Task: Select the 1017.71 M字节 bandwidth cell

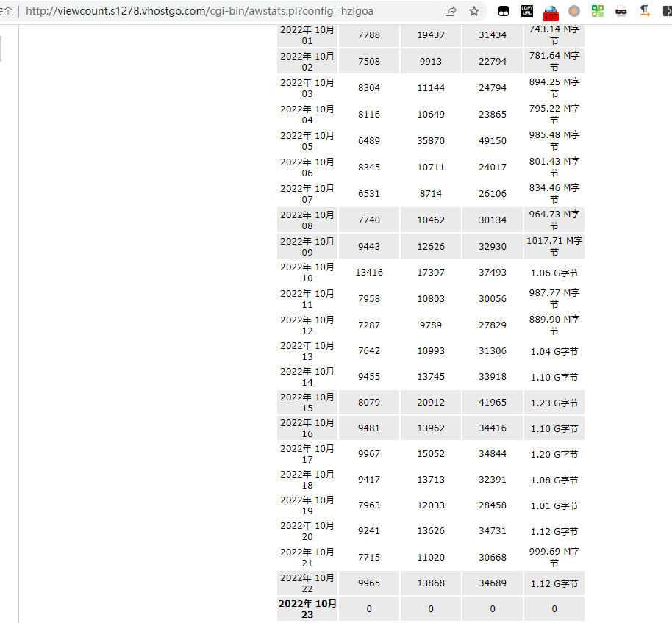Action: [x=554, y=246]
